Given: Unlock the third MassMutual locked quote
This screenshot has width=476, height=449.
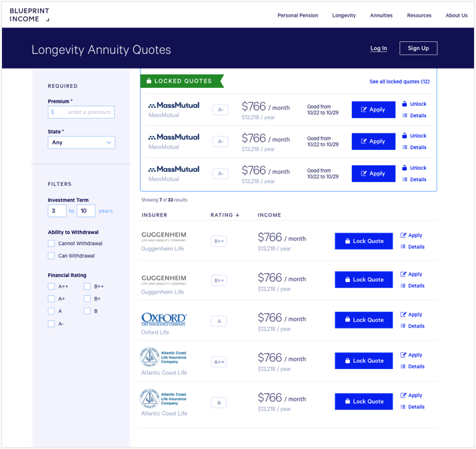Looking at the screenshot, I should click(414, 168).
